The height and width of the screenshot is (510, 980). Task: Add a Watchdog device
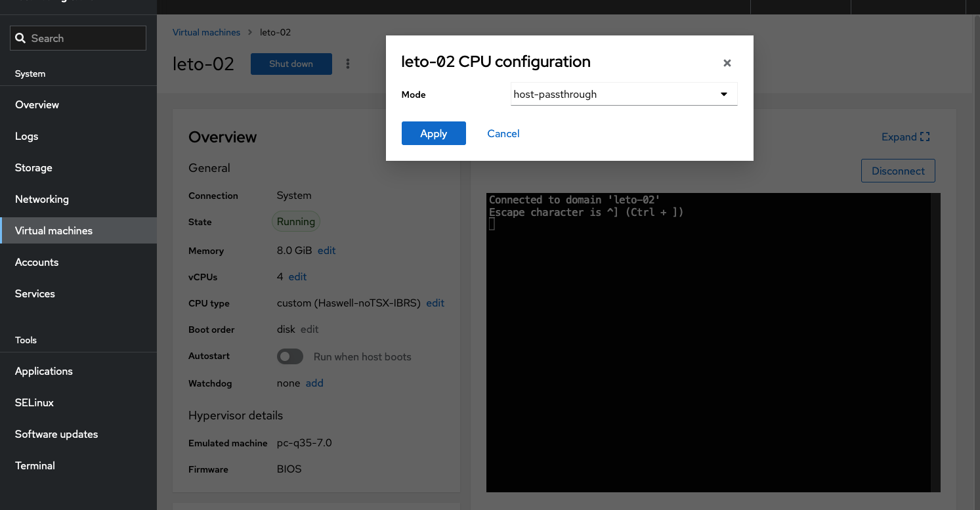(x=314, y=383)
